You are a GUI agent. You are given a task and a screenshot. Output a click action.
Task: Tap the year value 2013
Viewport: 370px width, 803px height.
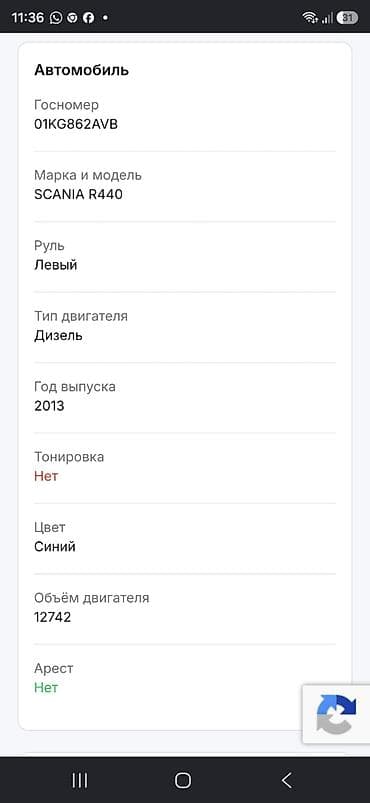[49, 406]
